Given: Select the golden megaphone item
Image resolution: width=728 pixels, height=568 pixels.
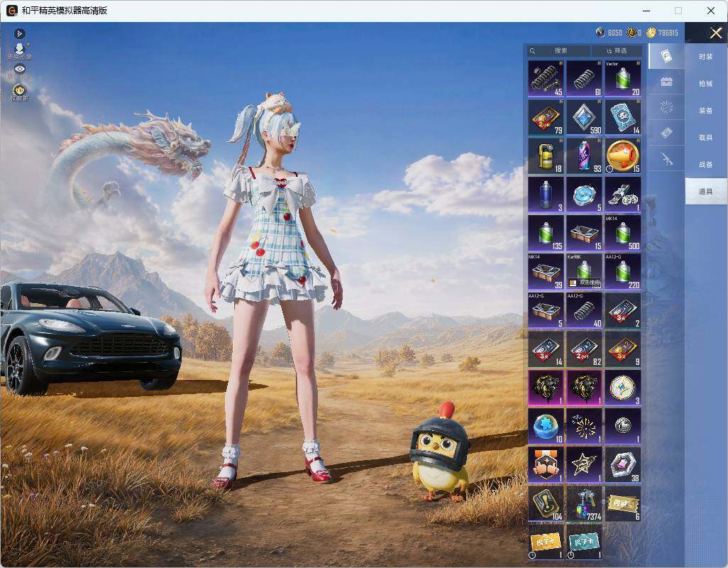Looking at the screenshot, I should [622, 155].
